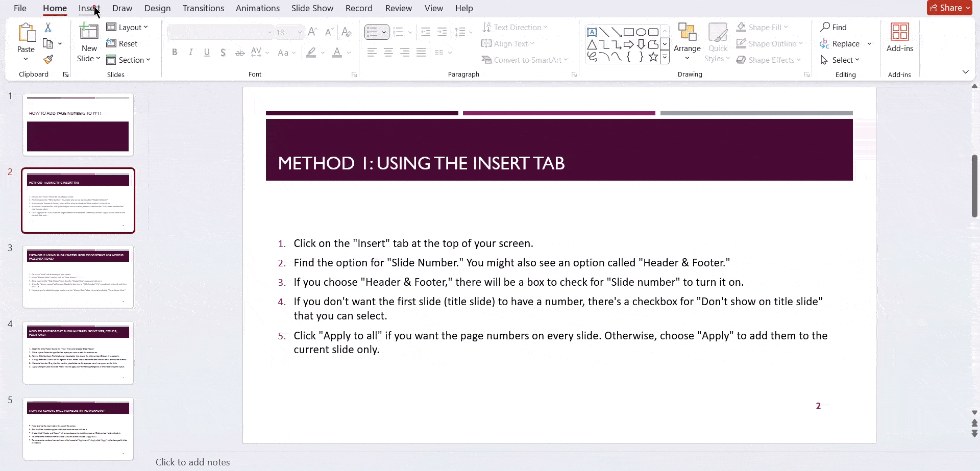Viewport: 980px width, 471px height.
Task: Pick a font color from the swatch
Action: tap(337, 52)
